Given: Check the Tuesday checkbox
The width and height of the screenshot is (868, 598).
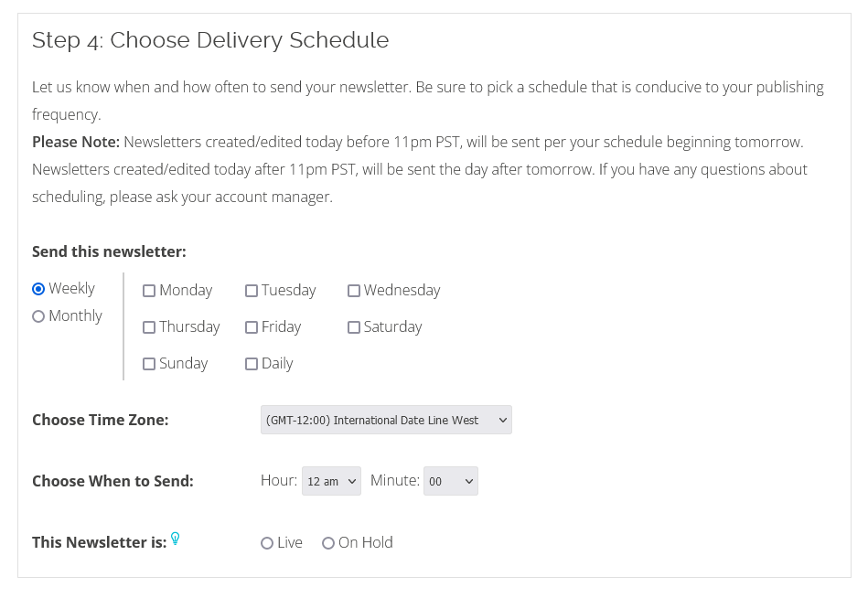Looking at the screenshot, I should [252, 291].
